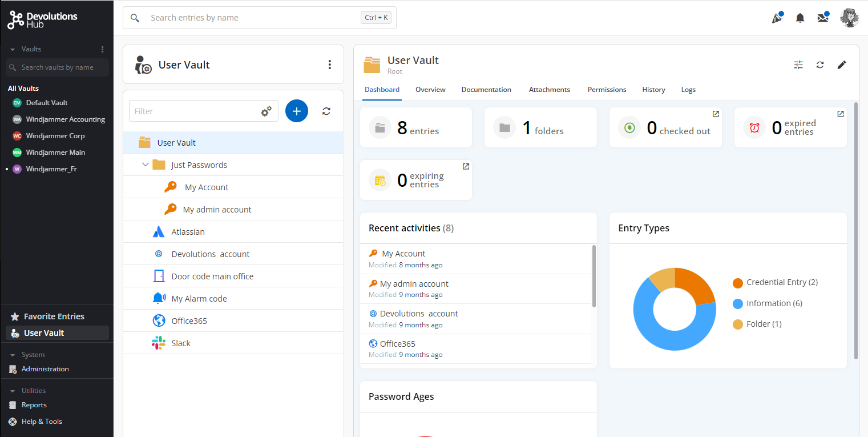
Task: Open the Attachments tab
Action: point(550,90)
